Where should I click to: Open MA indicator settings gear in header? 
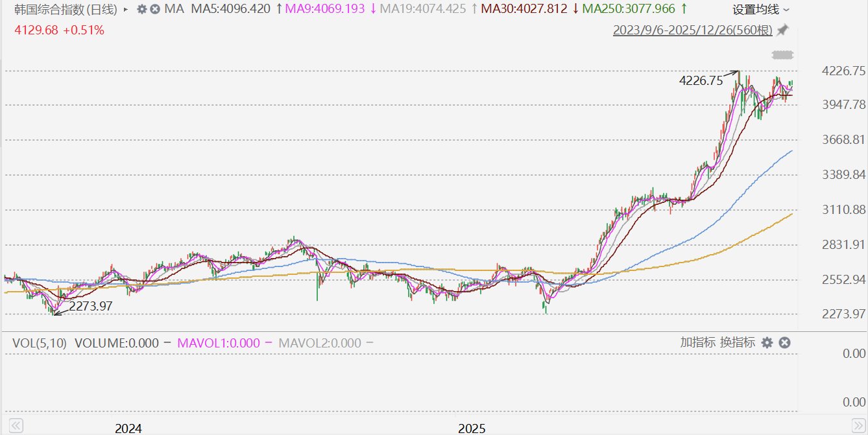tap(142, 10)
